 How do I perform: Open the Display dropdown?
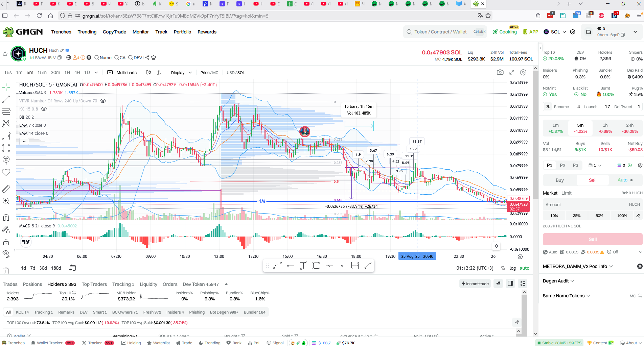click(x=181, y=72)
